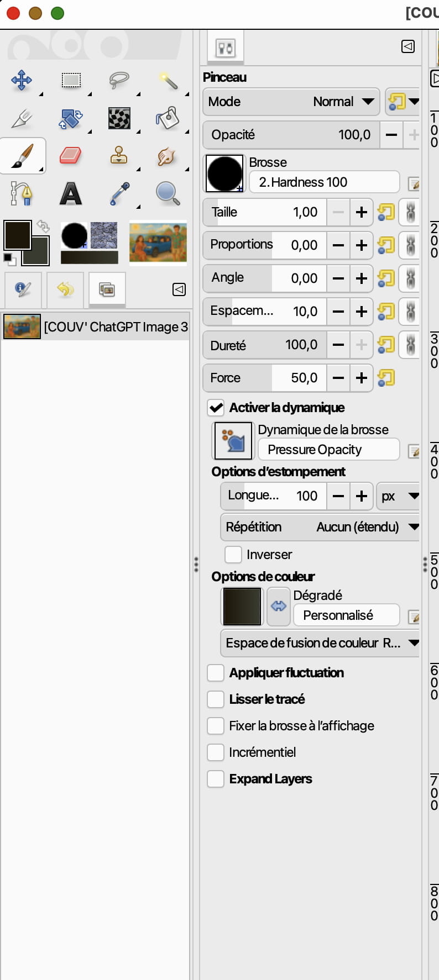Select the Clone stamp tool

(119, 156)
